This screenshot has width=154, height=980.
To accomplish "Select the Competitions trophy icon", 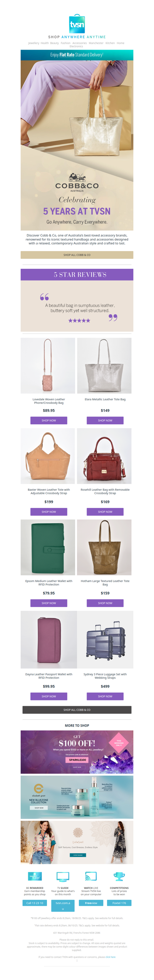I will 119,877.
